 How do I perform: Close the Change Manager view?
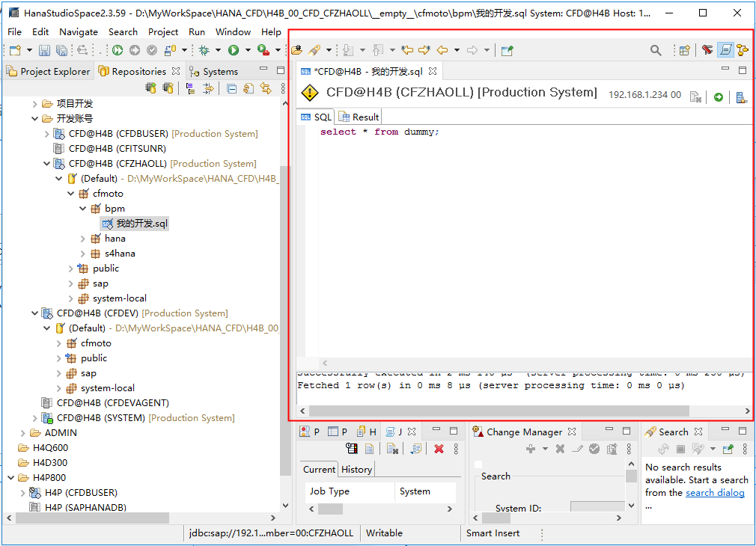572,432
